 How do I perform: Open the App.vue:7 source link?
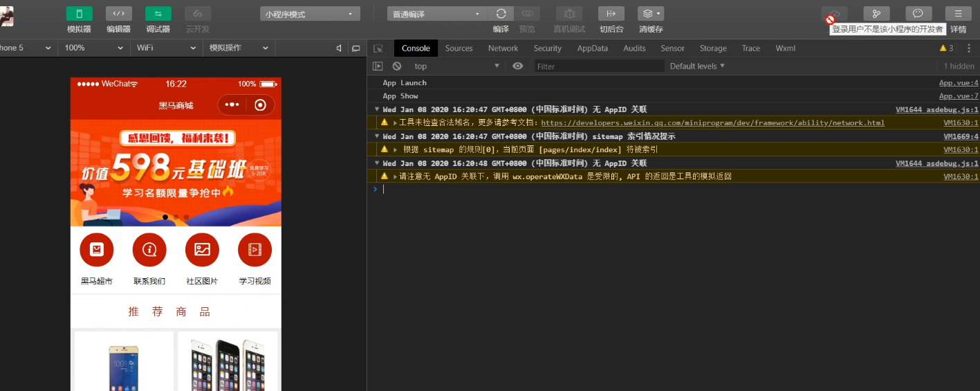tap(959, 96)
